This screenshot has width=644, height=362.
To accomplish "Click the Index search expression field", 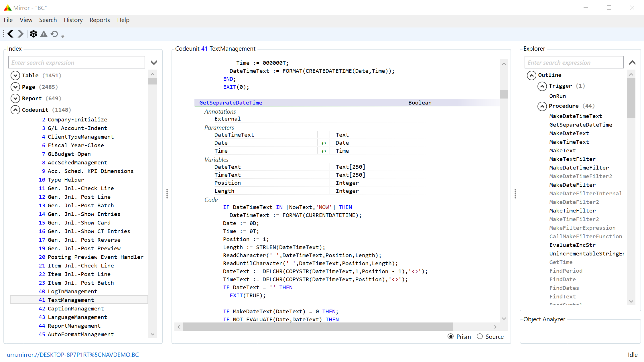I will [x=77, y=62].
